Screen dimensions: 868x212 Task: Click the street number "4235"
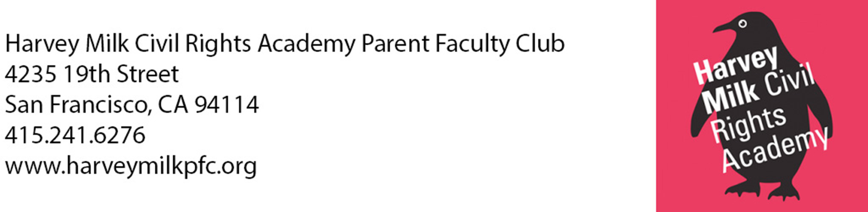pyautogui.click(x=31, y=74)
